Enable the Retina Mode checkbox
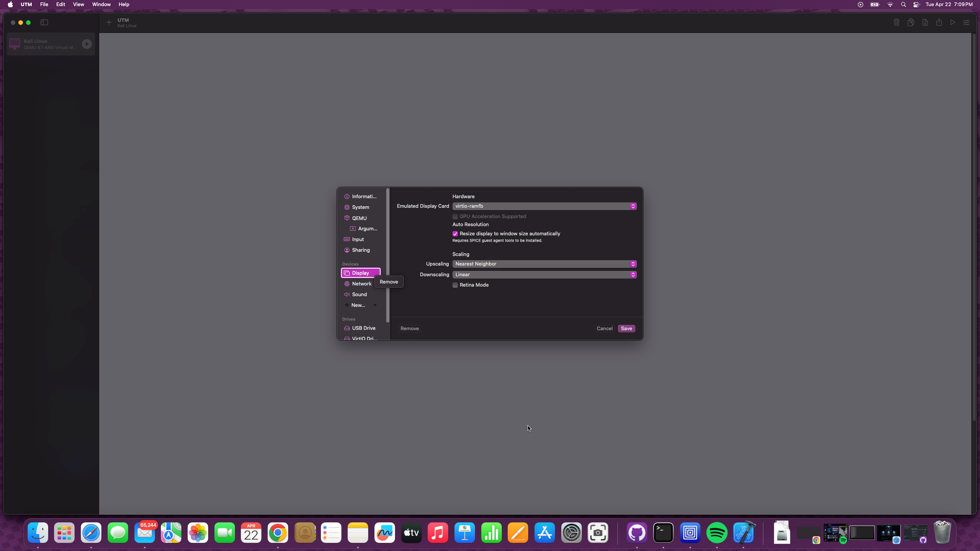Viewport: 980px width, 551px height. click(x=455, y=285)
